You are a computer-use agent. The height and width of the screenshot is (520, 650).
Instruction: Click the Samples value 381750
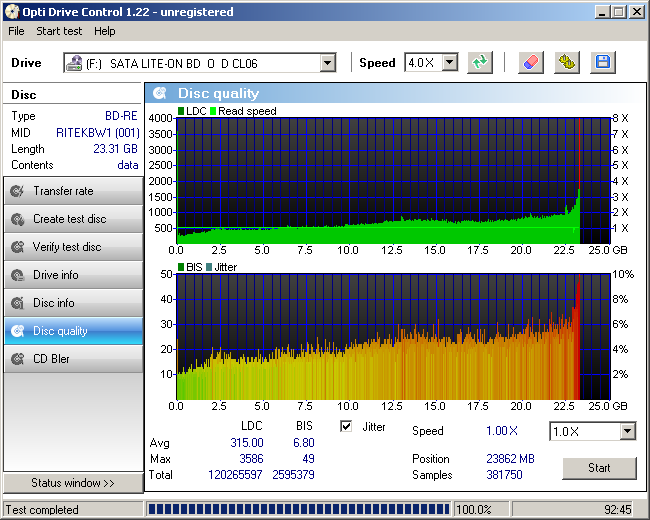(504, 474)
